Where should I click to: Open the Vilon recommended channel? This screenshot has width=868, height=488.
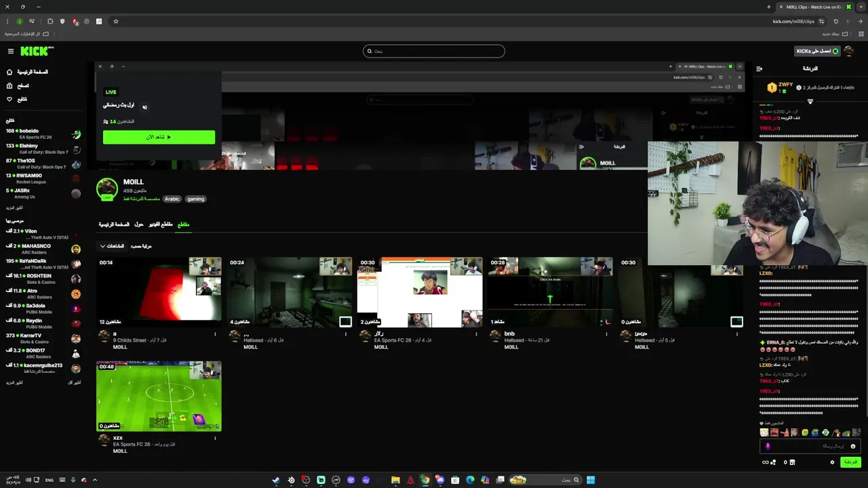tap(43, 234)
